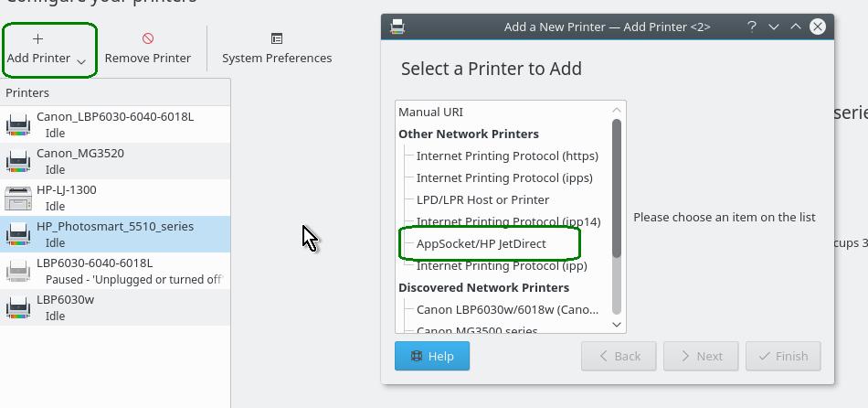The height and width of the screenshot is (408, 868).
Task: Open System Preferences toolbar icon
Action: 277,38
